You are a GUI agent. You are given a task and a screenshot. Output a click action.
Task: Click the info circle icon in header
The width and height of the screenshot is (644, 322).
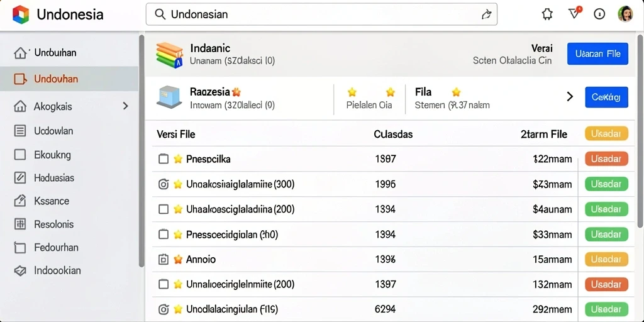tap(599, 14)
